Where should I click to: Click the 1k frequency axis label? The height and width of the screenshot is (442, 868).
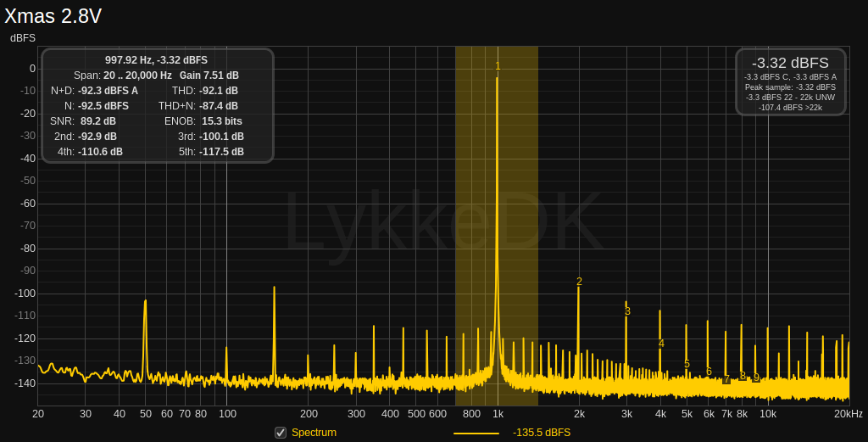pos(498,414)
